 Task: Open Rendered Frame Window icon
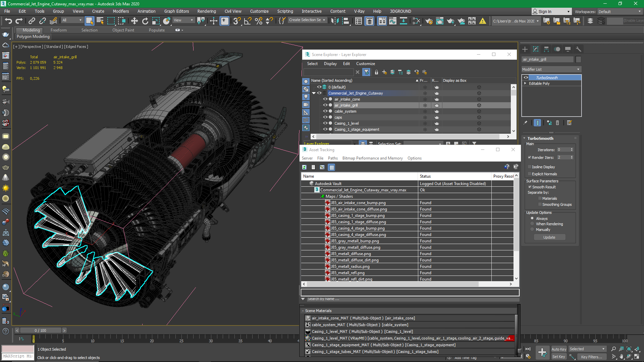(x=439, y=21)
